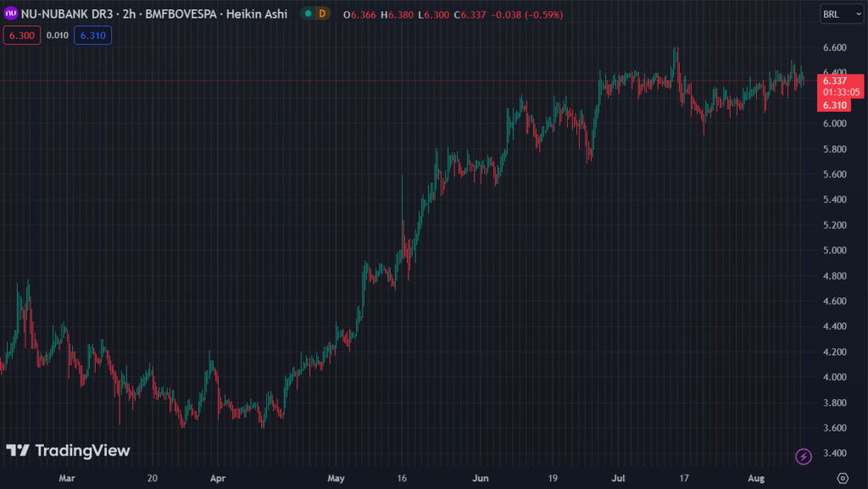Click the Aug label on time axis
This screenshot has height=489, width=868.
(x=756, y=478)
